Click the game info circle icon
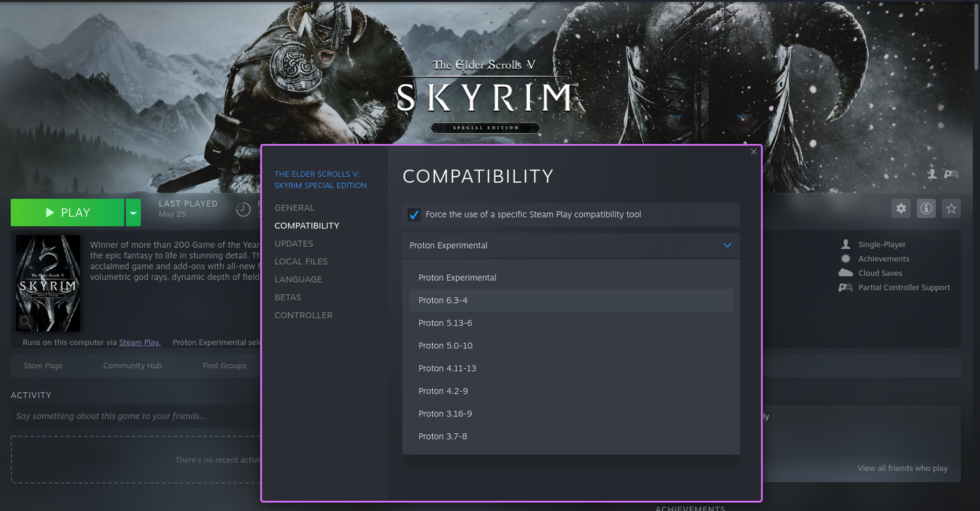 pos(926,208)
